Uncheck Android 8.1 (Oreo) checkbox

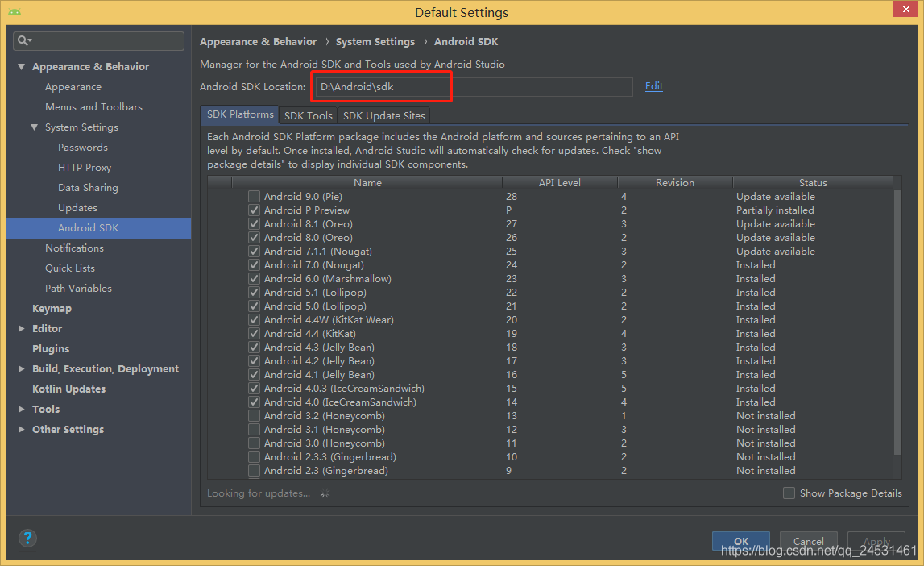click(254, 223)
